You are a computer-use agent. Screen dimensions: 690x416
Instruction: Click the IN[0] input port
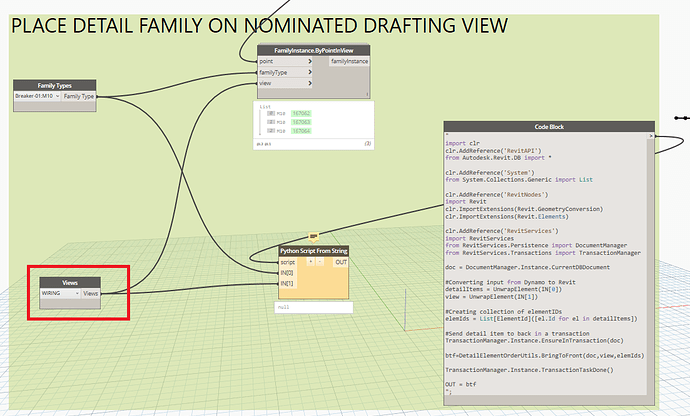[287, 273]
